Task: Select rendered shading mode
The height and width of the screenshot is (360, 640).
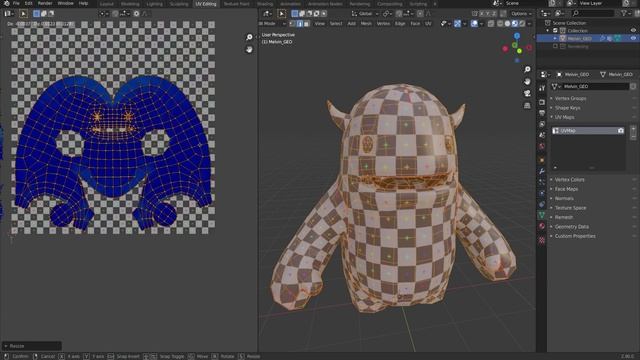Action: pos(522,24)
